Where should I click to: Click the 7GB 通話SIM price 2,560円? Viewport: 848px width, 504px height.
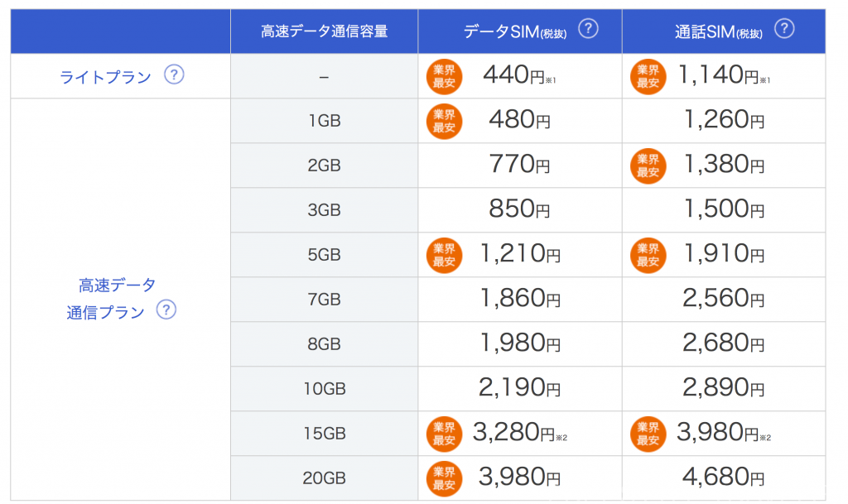pos(723,298)
